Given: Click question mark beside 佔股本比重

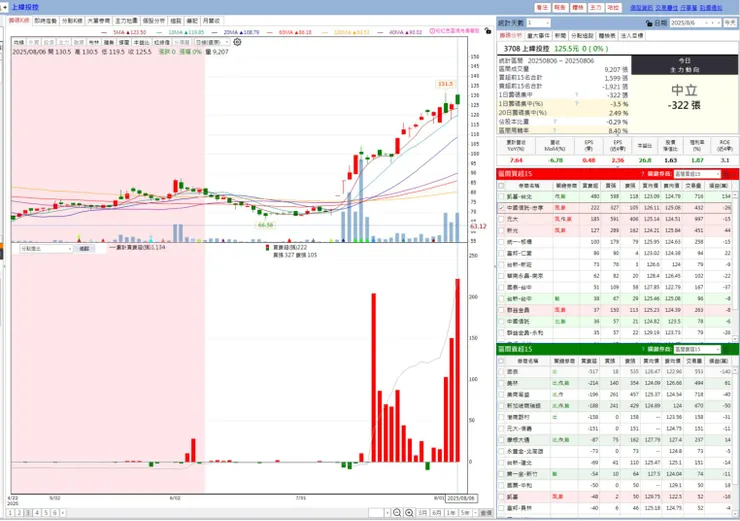Looking at the screenshot, I should tap(555, 122).
